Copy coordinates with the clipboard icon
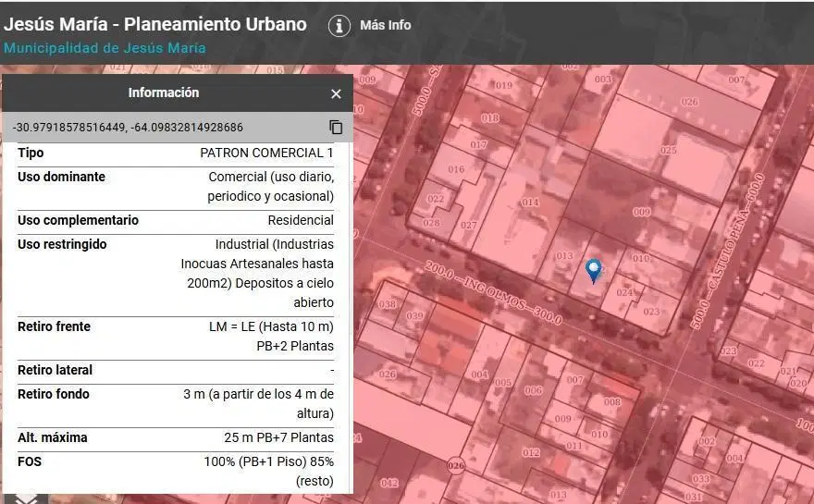Screen dimensions: 814x504 336,128
